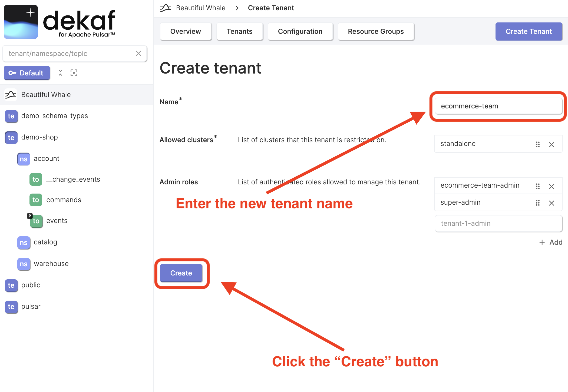Open the Configuration tab

coord(300,31)
